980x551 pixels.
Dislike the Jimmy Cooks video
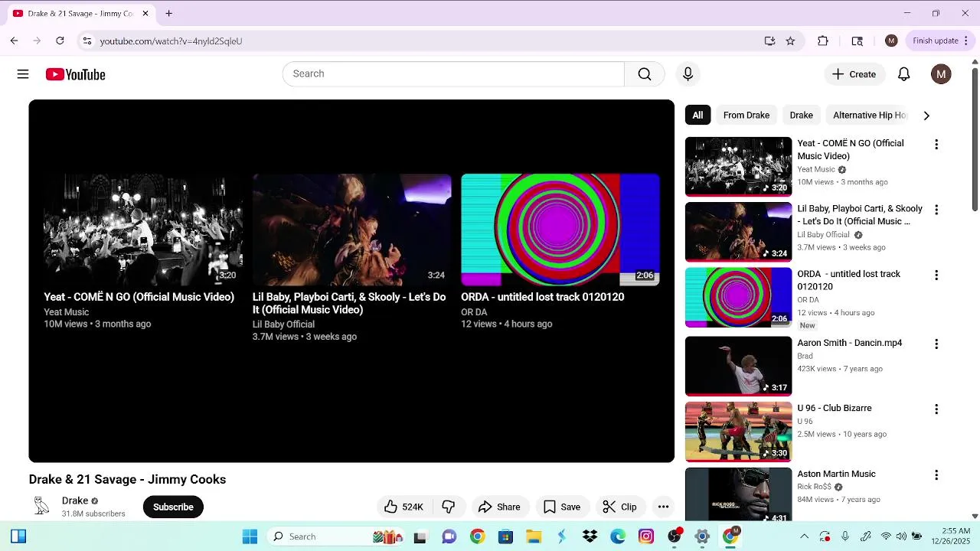449,507
